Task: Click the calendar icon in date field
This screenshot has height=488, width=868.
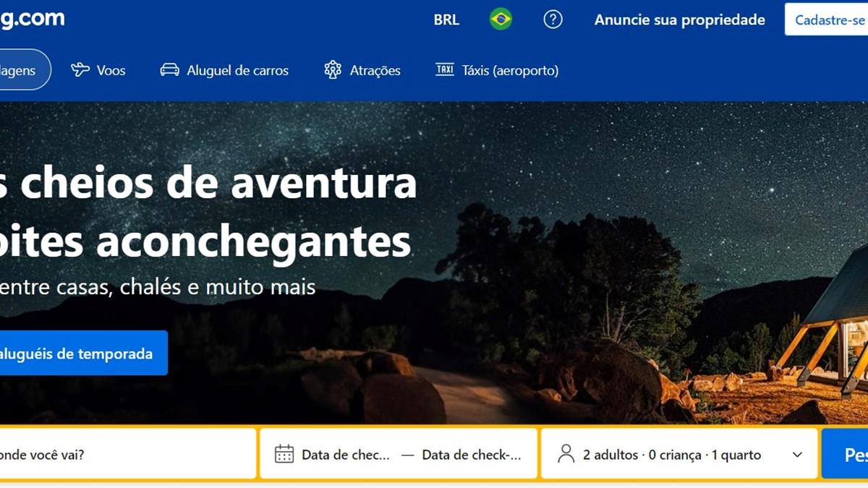Action: [x=284, y=454]
